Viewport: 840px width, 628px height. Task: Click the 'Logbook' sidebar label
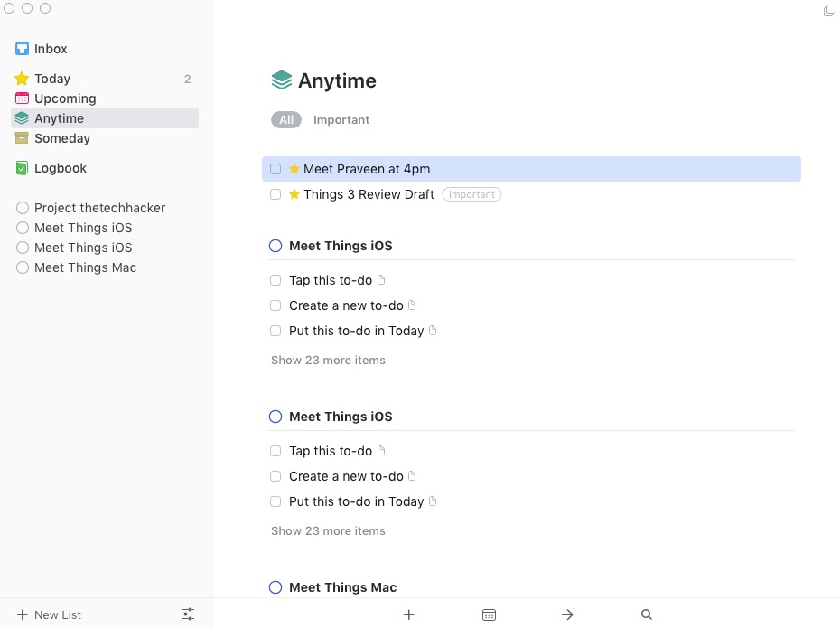[x=61, y=168]
